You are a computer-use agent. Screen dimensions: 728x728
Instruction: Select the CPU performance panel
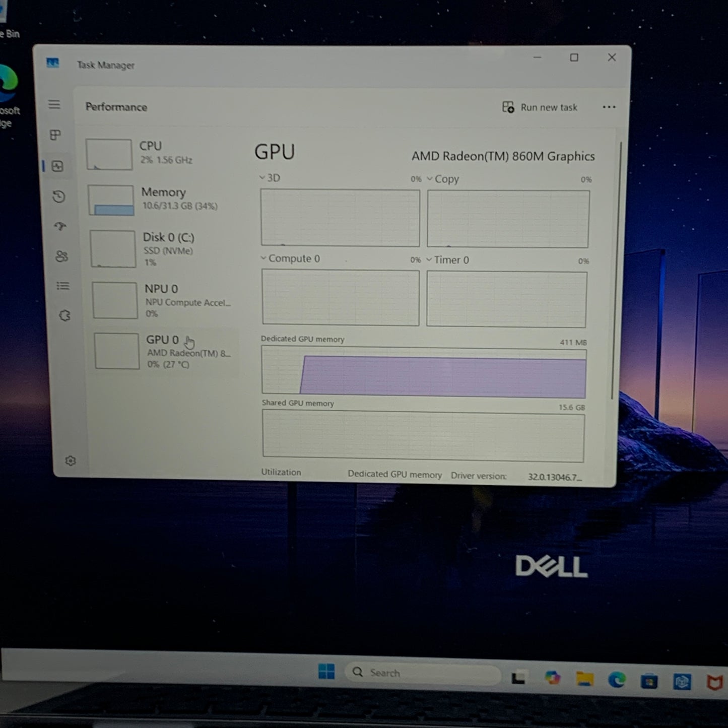[151, 153]
